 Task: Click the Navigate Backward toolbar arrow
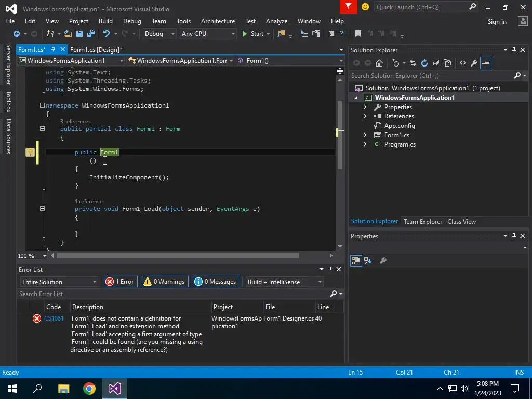(16, 34)
